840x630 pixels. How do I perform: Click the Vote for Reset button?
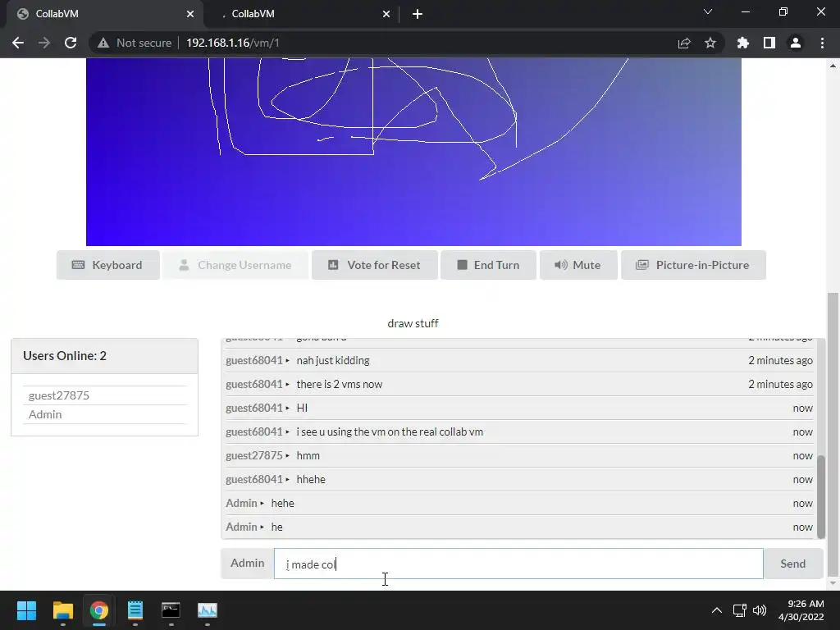point(374,265)
